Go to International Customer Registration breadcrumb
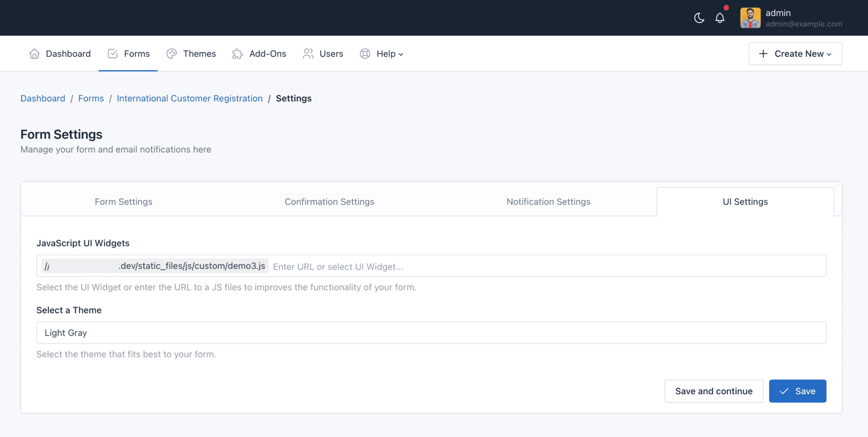The height and width of the screenshot is (437, 868). (189, 99)
